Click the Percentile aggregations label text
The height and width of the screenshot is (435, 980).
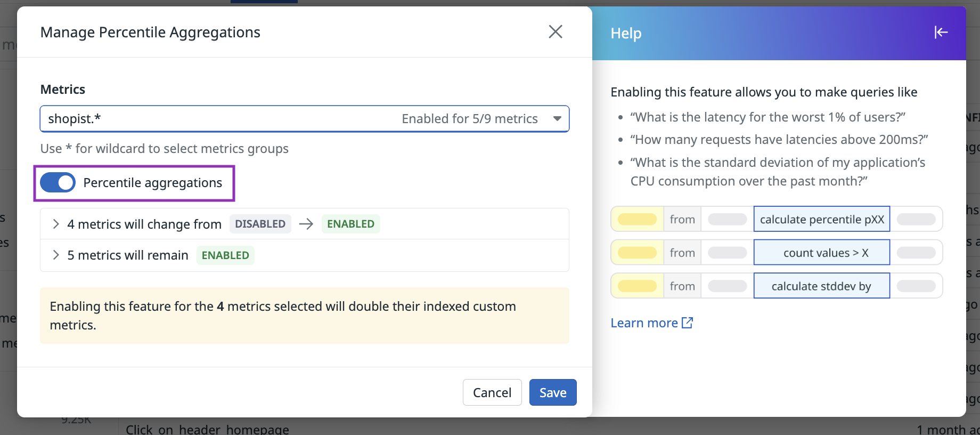152,183
